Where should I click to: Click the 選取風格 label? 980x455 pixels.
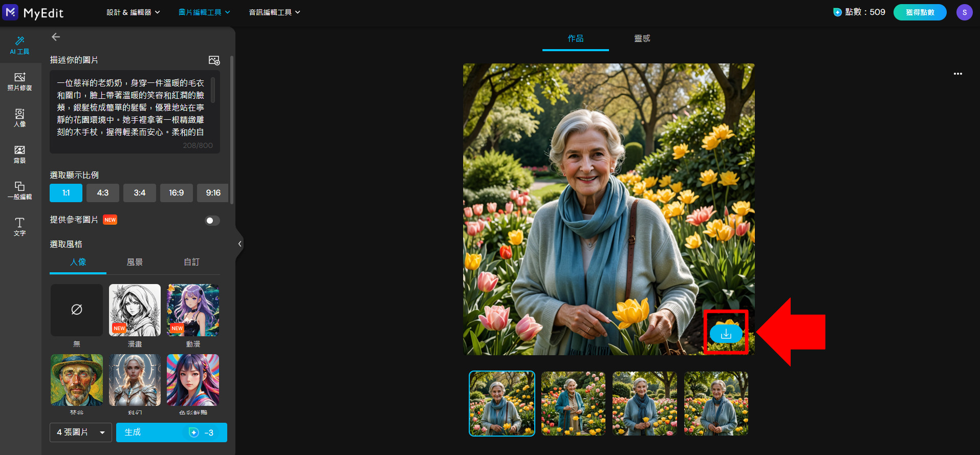pos(66,244)
